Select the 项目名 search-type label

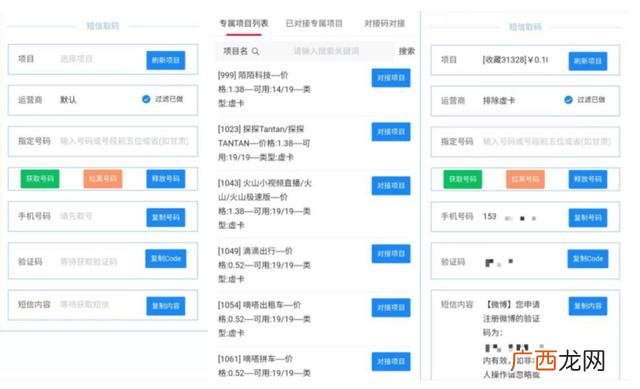[235, 51]
